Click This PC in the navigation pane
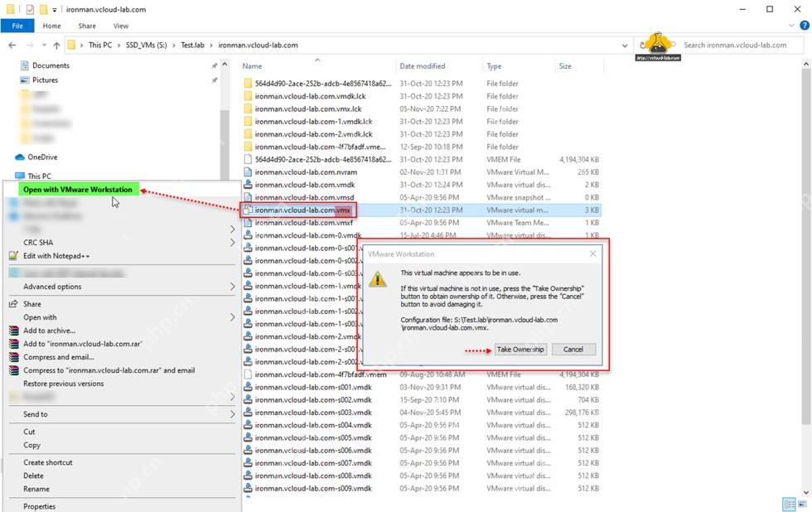 point(40,176)
